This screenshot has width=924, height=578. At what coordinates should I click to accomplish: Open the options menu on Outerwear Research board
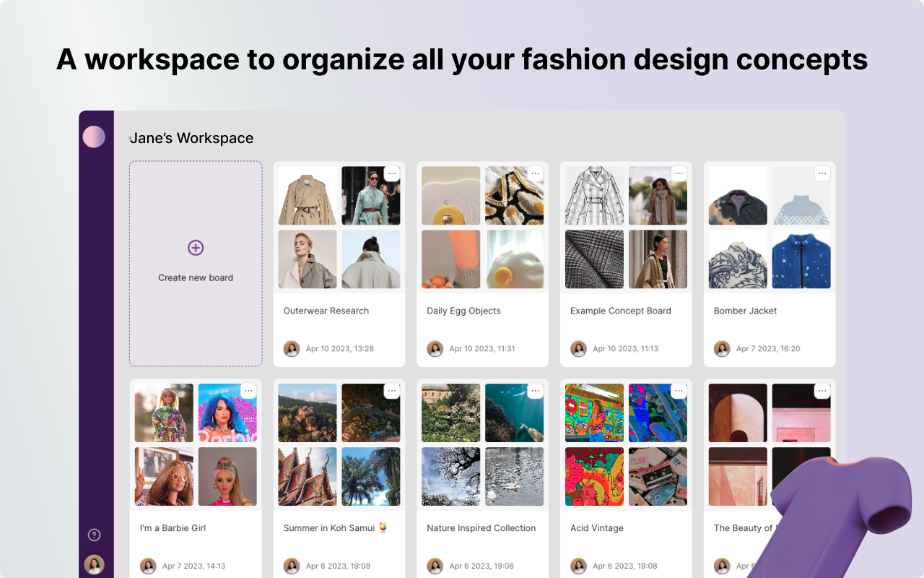tap(392, 173)
